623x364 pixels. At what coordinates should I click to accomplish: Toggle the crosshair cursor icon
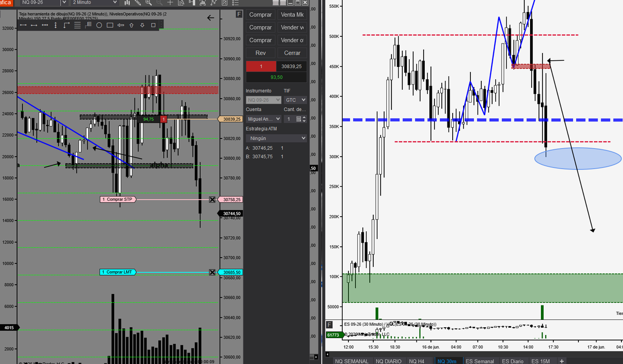tap(170, 3)
